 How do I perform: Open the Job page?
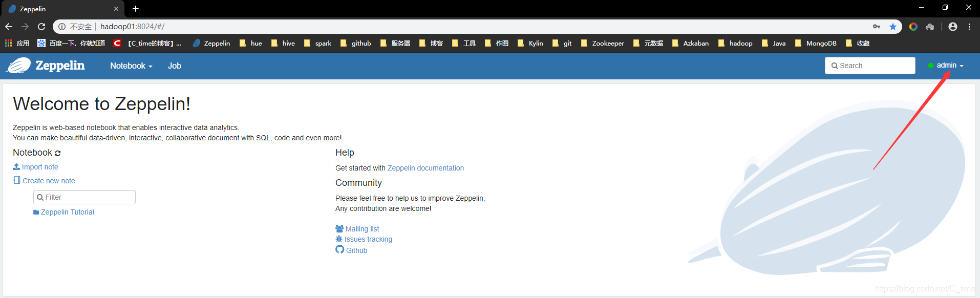(x=175, y=66)
